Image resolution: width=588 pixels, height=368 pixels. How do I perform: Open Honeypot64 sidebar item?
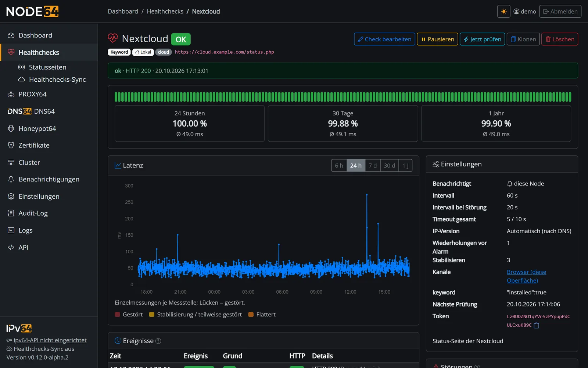click(49, 128)
